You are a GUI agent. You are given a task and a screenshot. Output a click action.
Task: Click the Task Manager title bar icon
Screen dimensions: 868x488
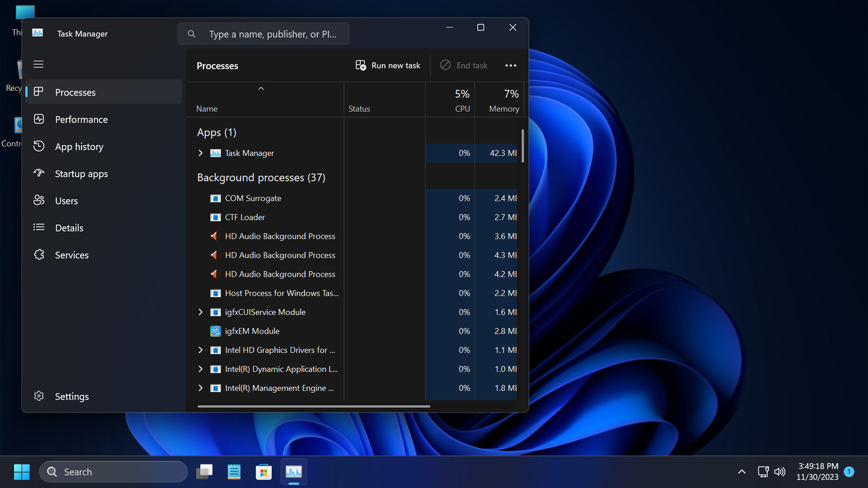pyautogui.click(x=37, y=33)
